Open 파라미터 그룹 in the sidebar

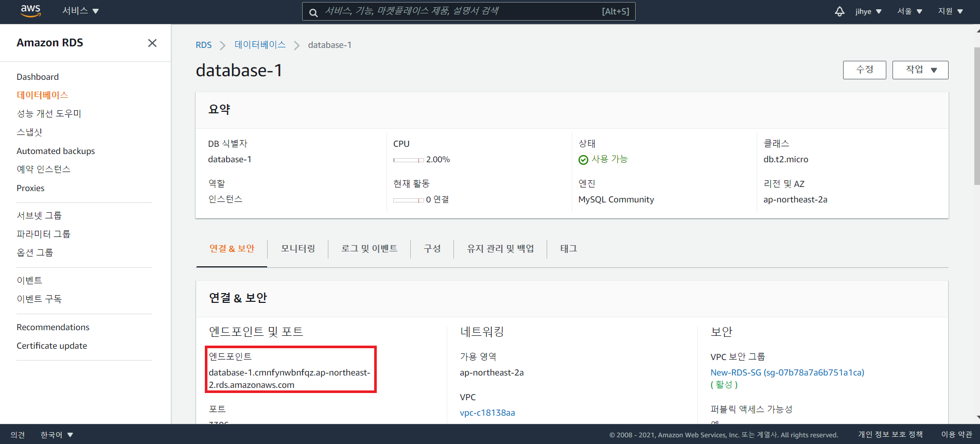43,234
